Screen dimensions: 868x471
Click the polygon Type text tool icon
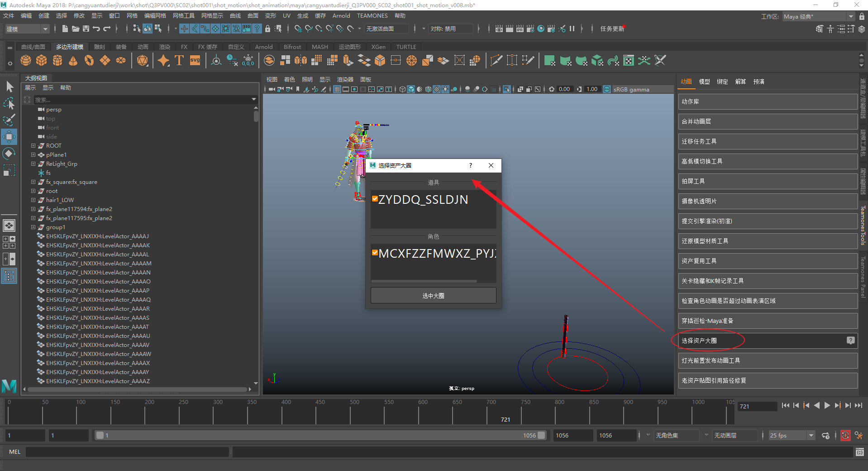179,61
